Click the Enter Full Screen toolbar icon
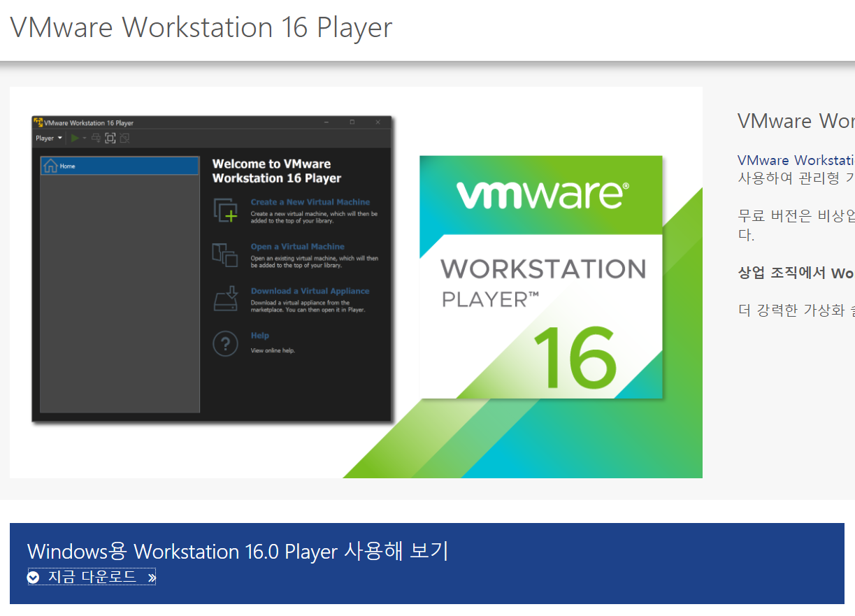 [110, 138]
